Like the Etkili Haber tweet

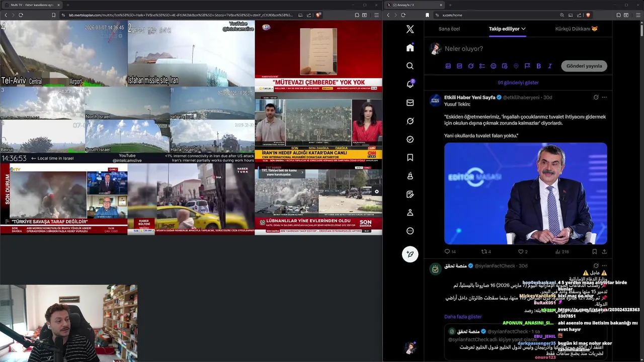pos(521,251)
